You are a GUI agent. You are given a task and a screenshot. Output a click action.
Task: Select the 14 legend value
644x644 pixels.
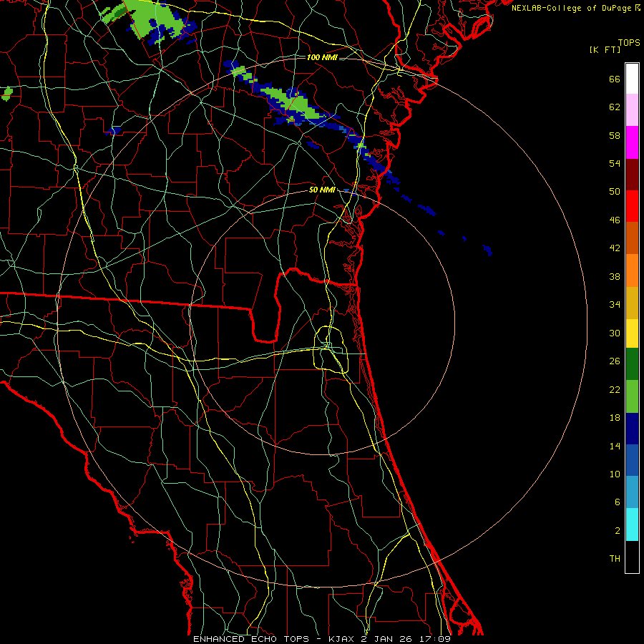(615, 446)
